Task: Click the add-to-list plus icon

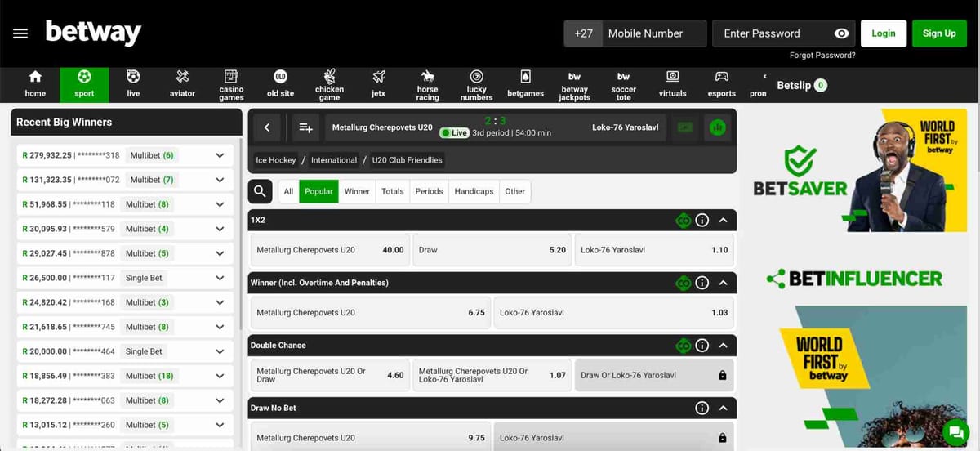Action: [306, 127]
